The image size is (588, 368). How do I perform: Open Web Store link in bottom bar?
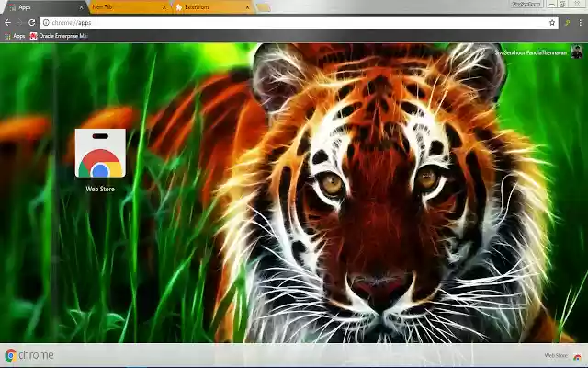pyautogui.click(x=562, y=356)
